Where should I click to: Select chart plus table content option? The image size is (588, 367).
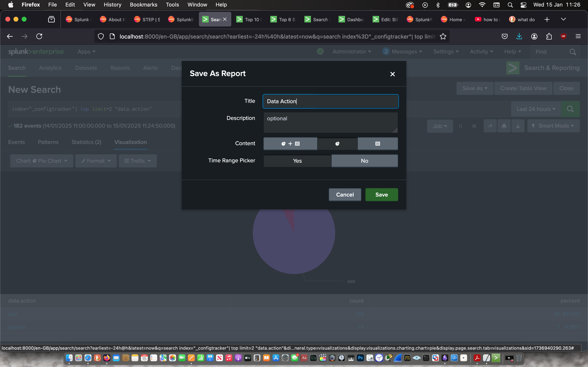290,144
